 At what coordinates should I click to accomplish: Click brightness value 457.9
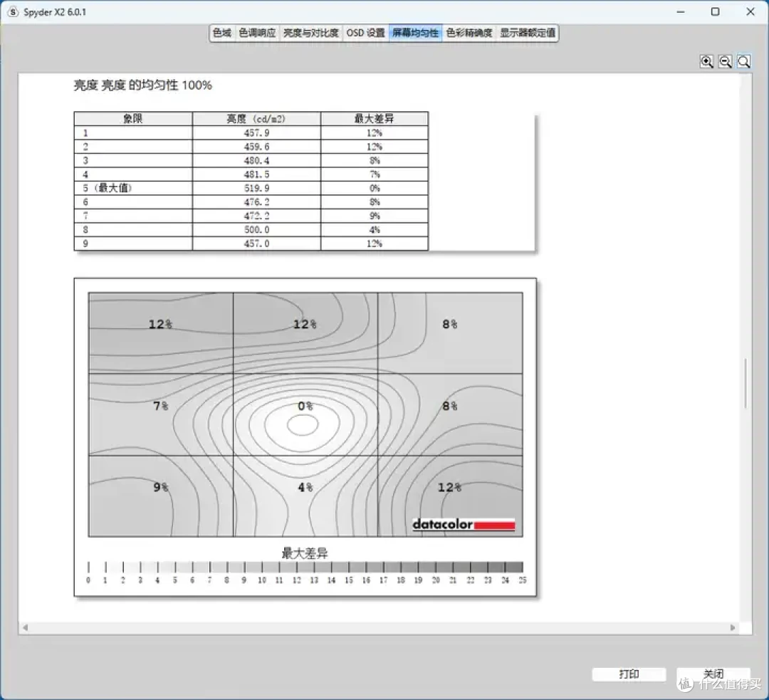click(x=256, y=133)
